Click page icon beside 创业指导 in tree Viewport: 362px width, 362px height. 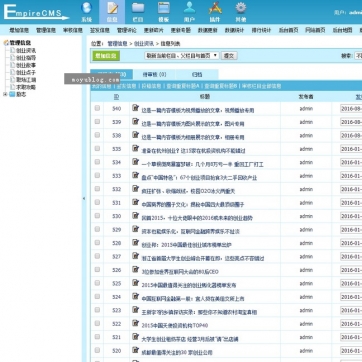(x=13, y=58)
